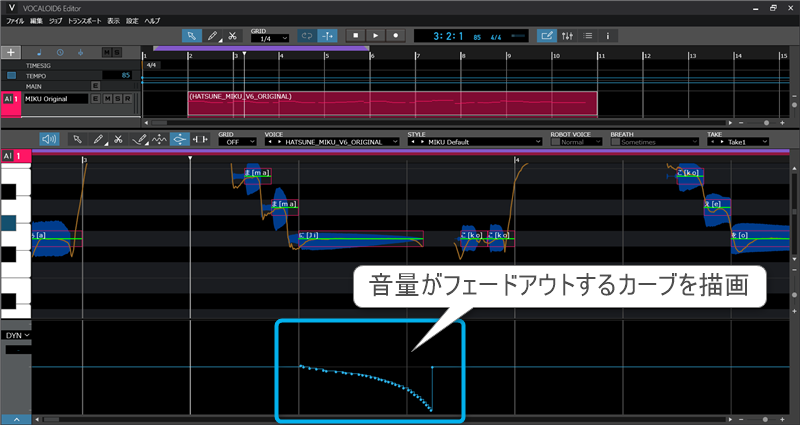Open the TAKE Take1 dropdown
The width and height of the screenshot is (800, 425).
coord(738,142)
